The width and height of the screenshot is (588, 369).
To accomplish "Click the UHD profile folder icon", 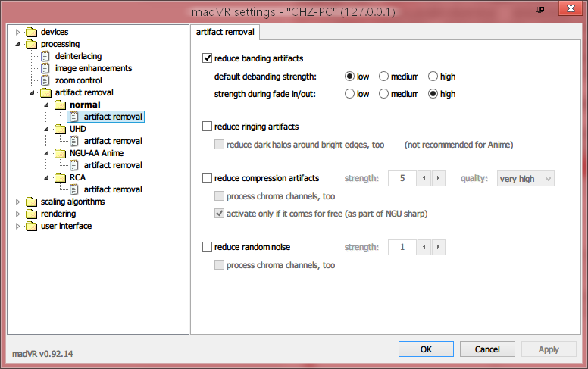I will 61,129.
